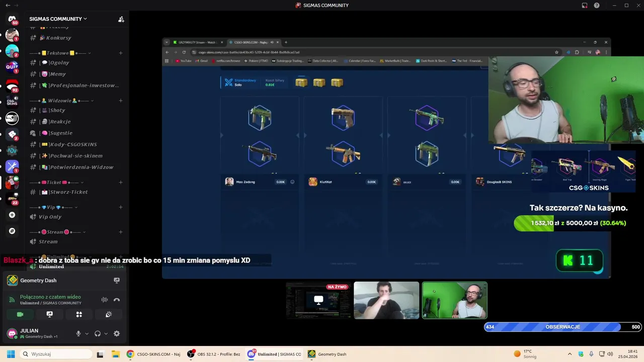644x362 pixels.
Task: Open the dice server icon
Action: coord(12,134)
